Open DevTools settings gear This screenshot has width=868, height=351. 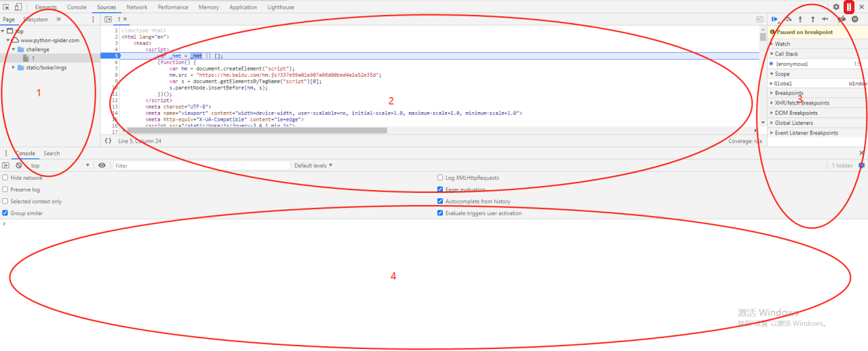pos(836,7)
